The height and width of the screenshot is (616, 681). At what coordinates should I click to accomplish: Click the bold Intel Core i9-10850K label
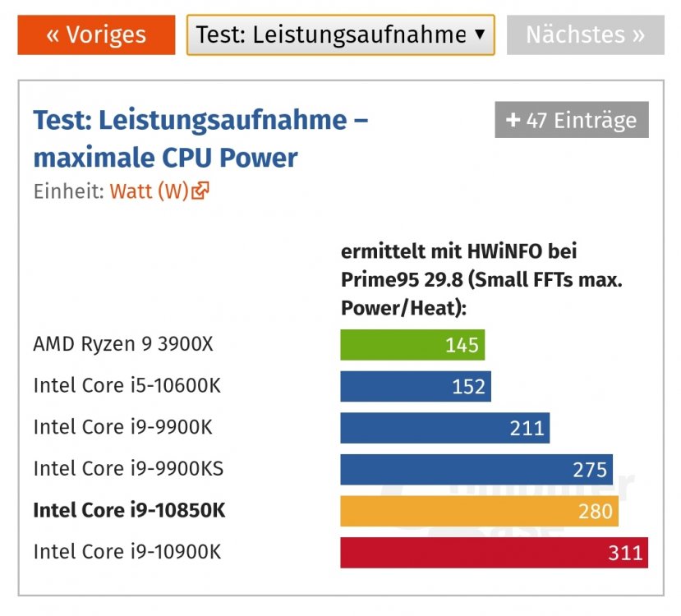pos(130,510)
